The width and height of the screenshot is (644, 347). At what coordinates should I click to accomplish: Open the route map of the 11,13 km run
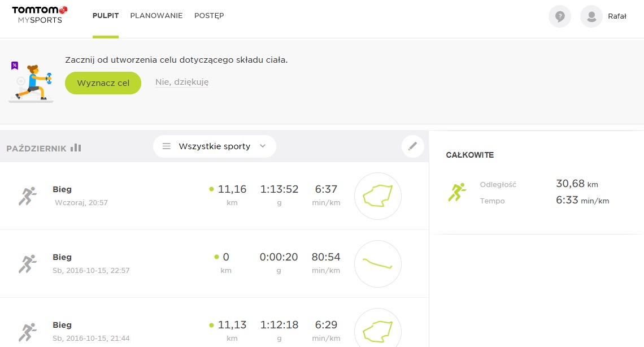(378, 330)
